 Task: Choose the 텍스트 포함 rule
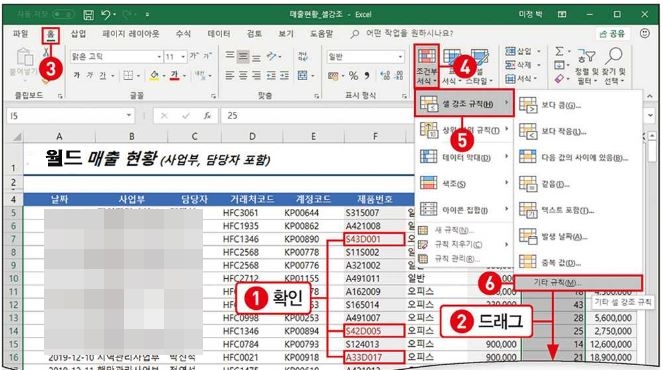click(x=578, y=210)
